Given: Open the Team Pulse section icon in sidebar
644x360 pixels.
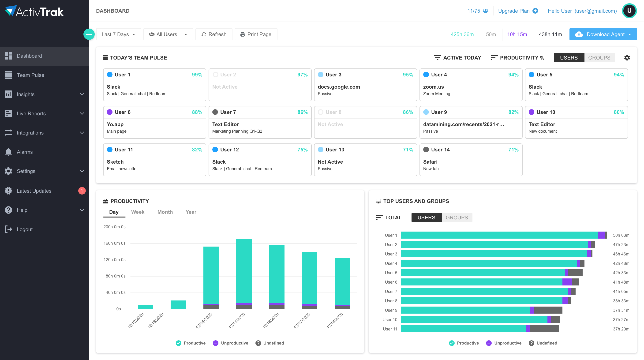Looking at the screenshot, I should 8,75.
